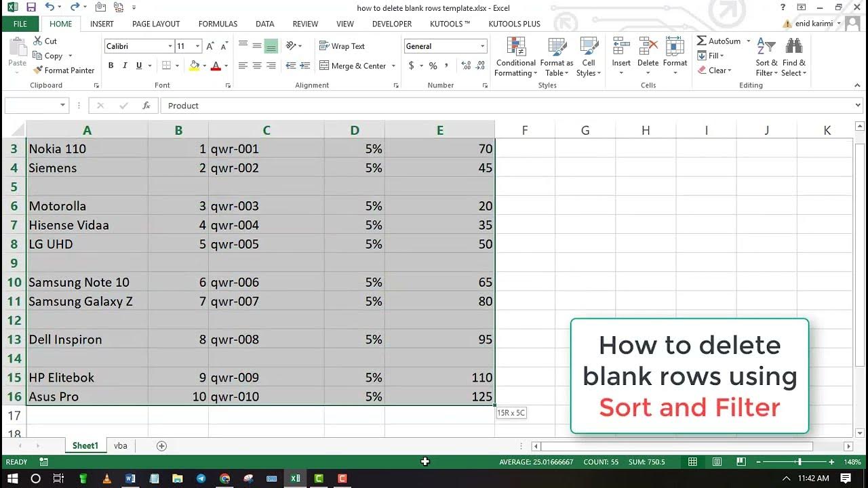Expand the General number format dropdown
Image resolution: width=868 pixels, height=488 pixels.
(x=483, y=46)
